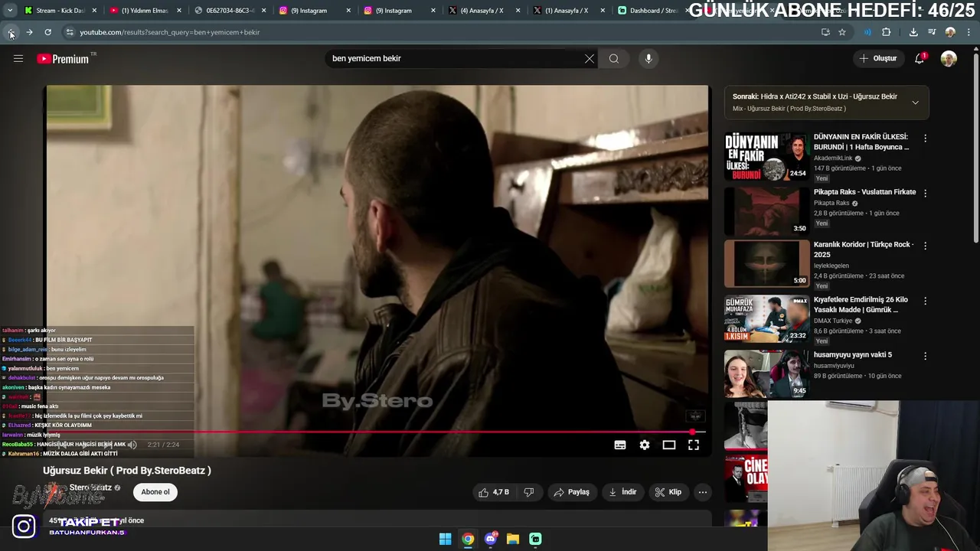The height and width of the screenshot is (551, 980).
Task: Open the YouTube hamburger guide menu
Action: tap(18, 58)
